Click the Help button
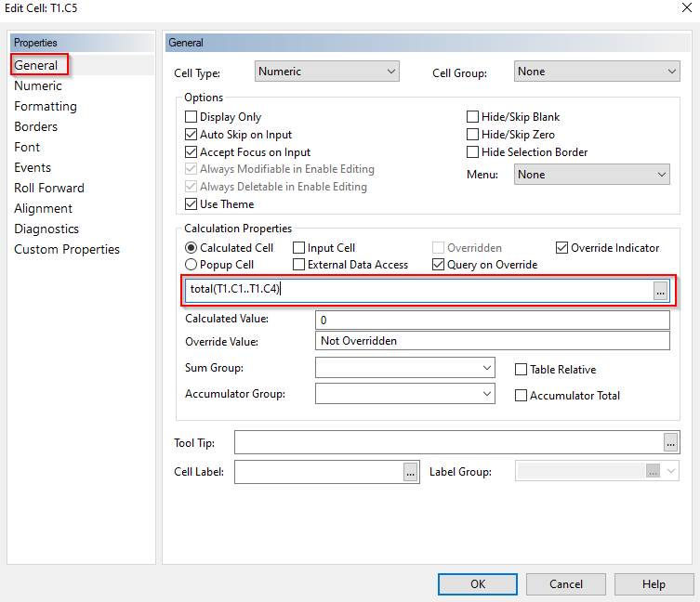 coord(654,584)
